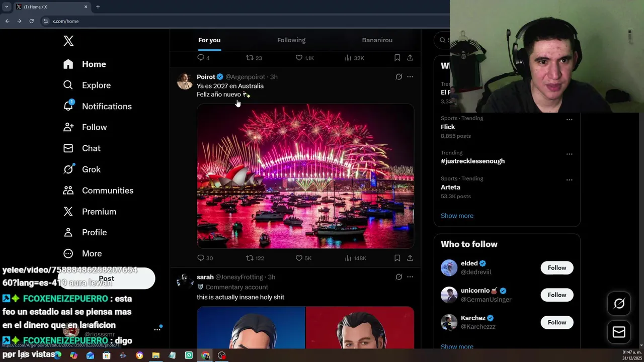Image resolution: width=644 pixels, height=362 pixels.
Task: Open Notifications from the sidebar
Action: coord(97,107)
